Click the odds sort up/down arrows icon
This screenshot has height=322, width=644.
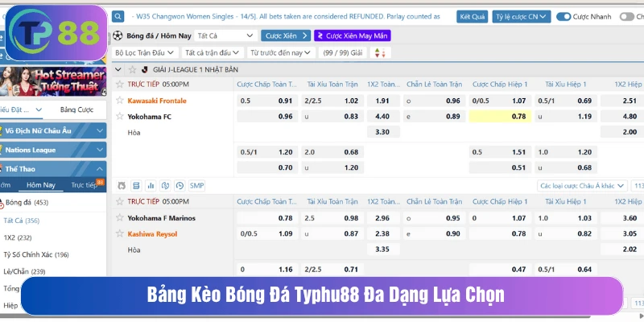[380, 52]
